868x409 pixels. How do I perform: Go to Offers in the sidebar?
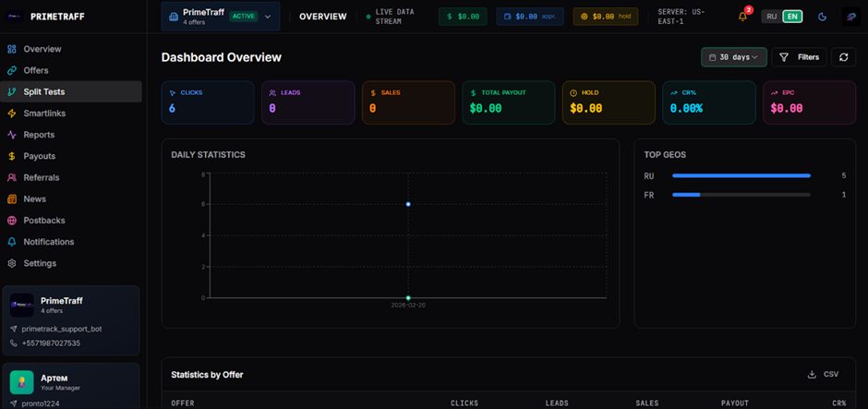(36, 70)
